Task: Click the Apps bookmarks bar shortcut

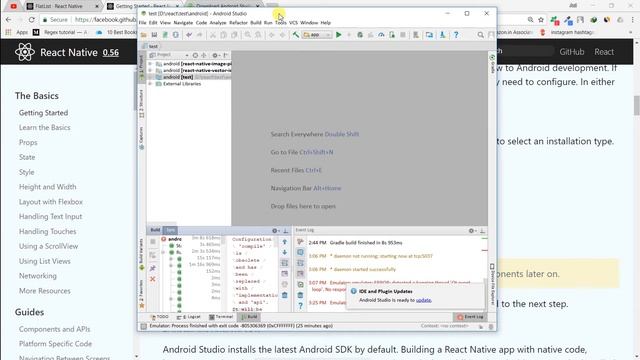Action: [17, 32]
